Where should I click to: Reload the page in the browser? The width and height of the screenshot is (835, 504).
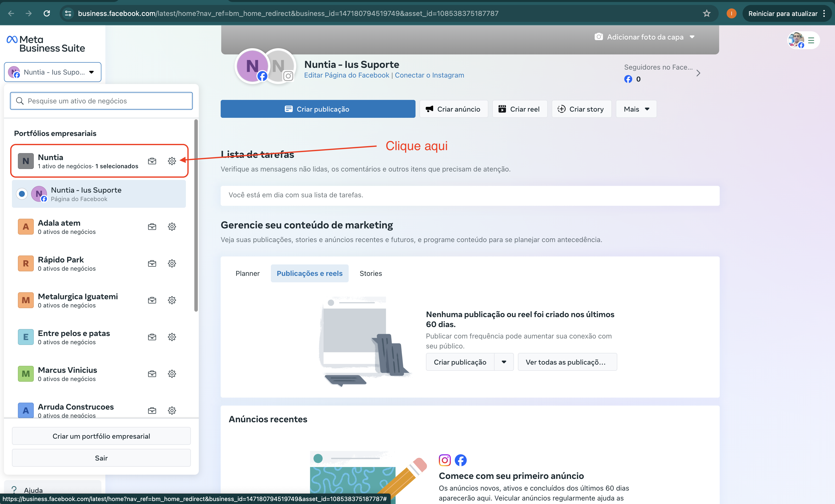tap(47, 13)
